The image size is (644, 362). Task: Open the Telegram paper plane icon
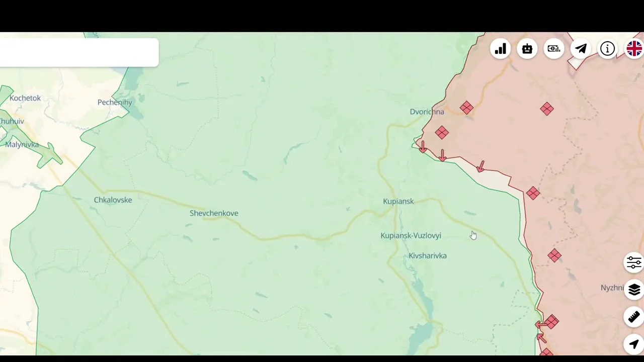(x=581, y=49)
